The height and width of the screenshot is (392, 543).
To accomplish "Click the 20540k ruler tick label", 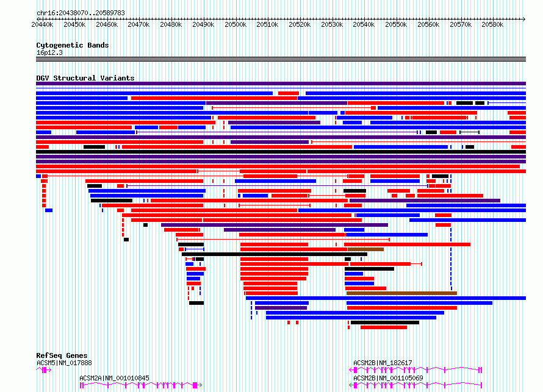I will click(364, 24).
